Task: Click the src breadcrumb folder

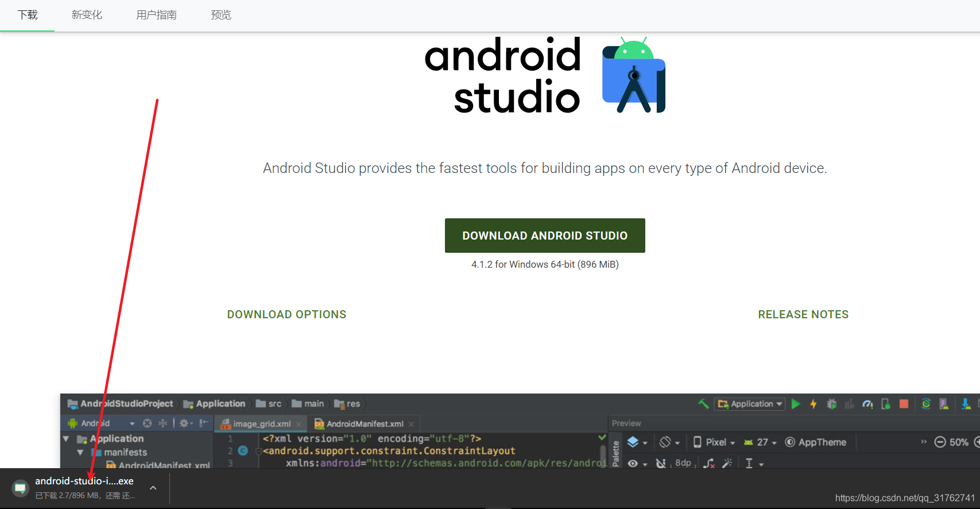Action: pos(269,404)
